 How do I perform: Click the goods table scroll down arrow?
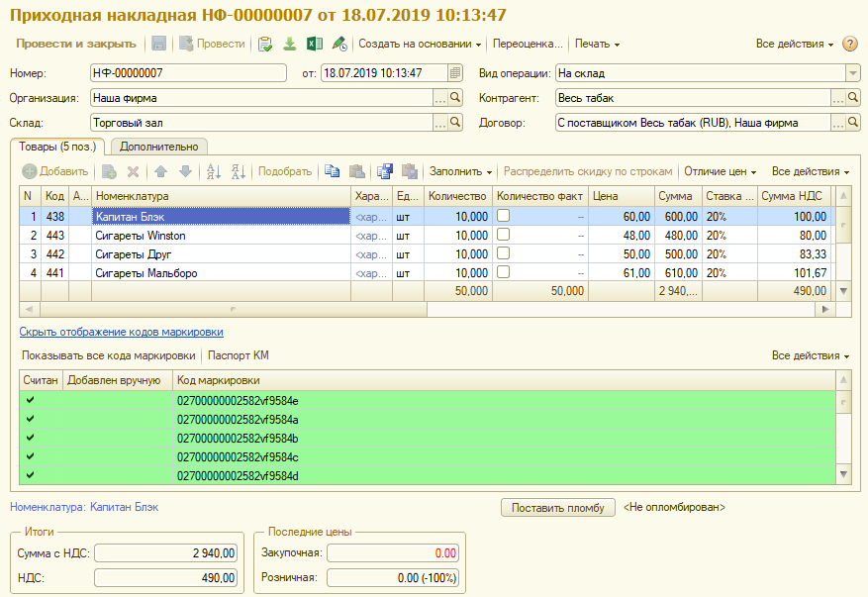pos(843,291)
